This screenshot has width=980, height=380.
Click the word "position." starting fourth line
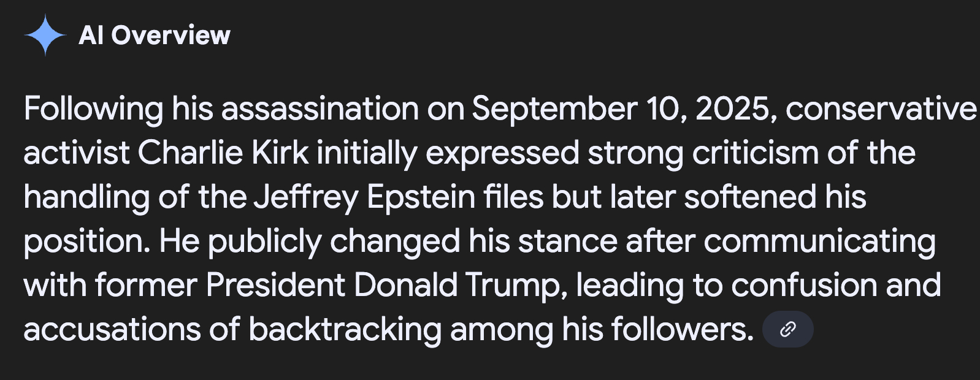[x=86, y=241]
